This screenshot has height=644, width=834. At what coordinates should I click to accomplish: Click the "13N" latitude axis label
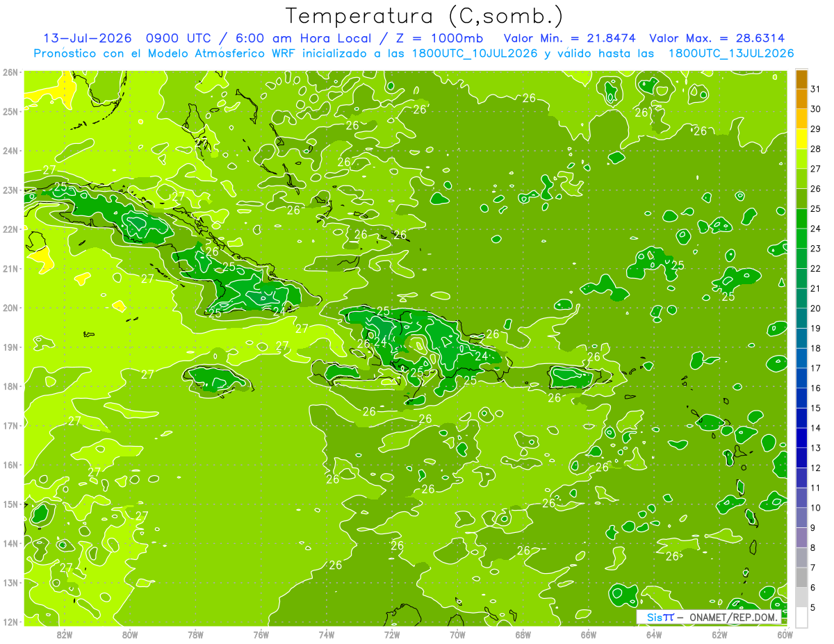pyautogui.click(x=10, y=583)
